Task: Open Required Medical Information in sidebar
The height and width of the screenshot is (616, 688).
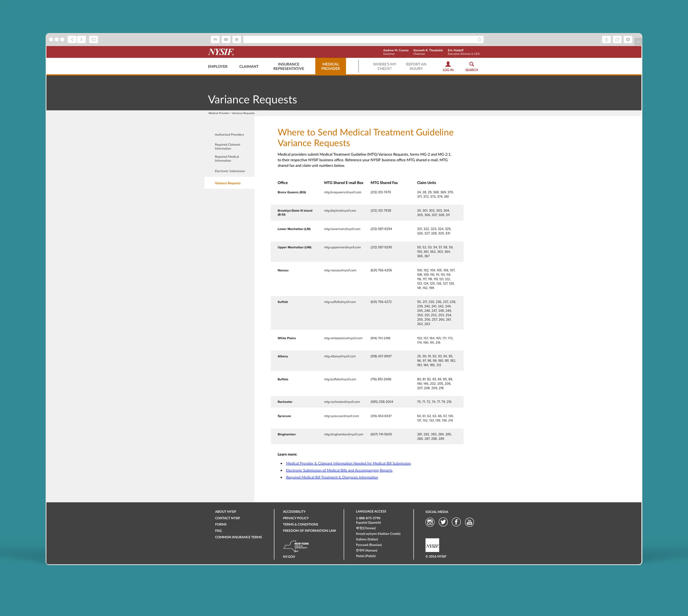Action: click(x=227, y=159)
